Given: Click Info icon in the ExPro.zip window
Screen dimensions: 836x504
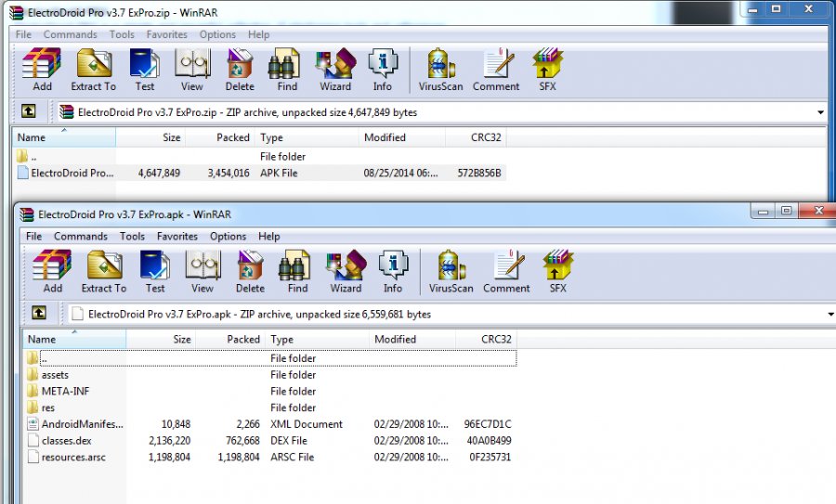Looking at the screenshot, I should (383, 70).
